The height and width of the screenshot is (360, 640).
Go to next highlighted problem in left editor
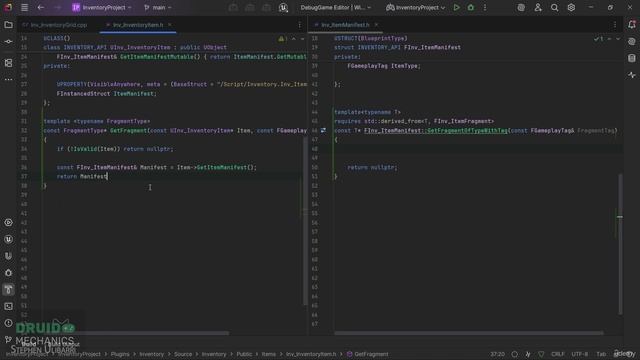[302, 39]
